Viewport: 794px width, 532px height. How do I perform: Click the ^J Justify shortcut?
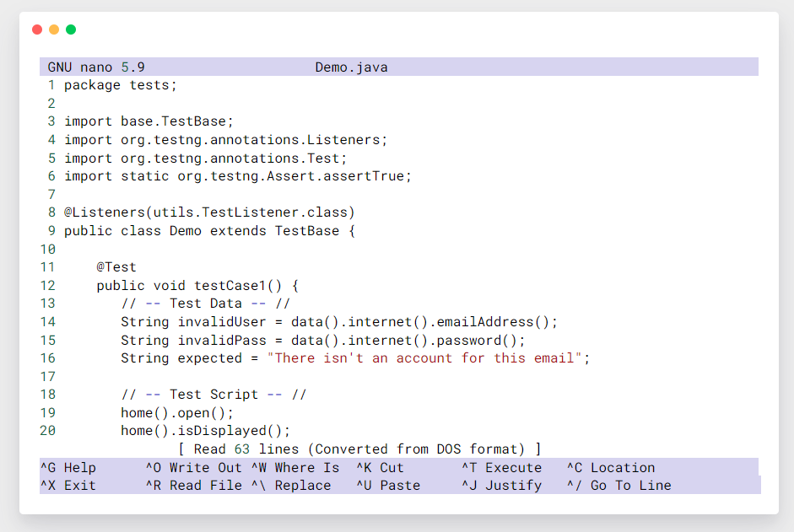tap(501, 485)
